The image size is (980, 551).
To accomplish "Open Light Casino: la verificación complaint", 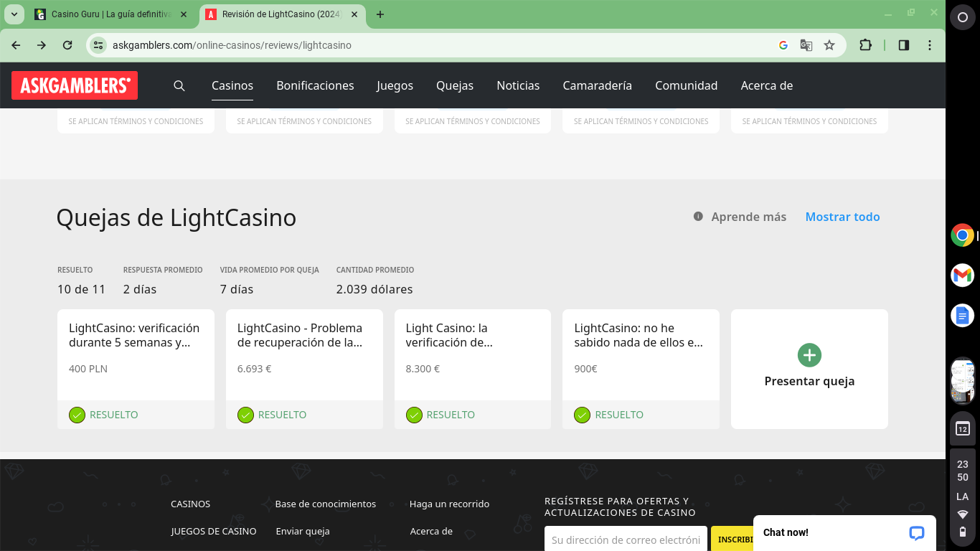I will pyautogui.click(x=448, y=335).
